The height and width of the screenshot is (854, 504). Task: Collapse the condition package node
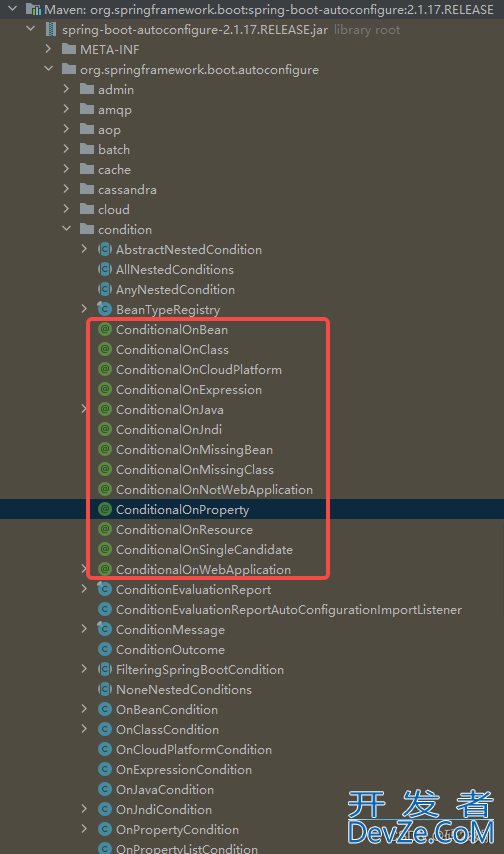tap(66, 229)
